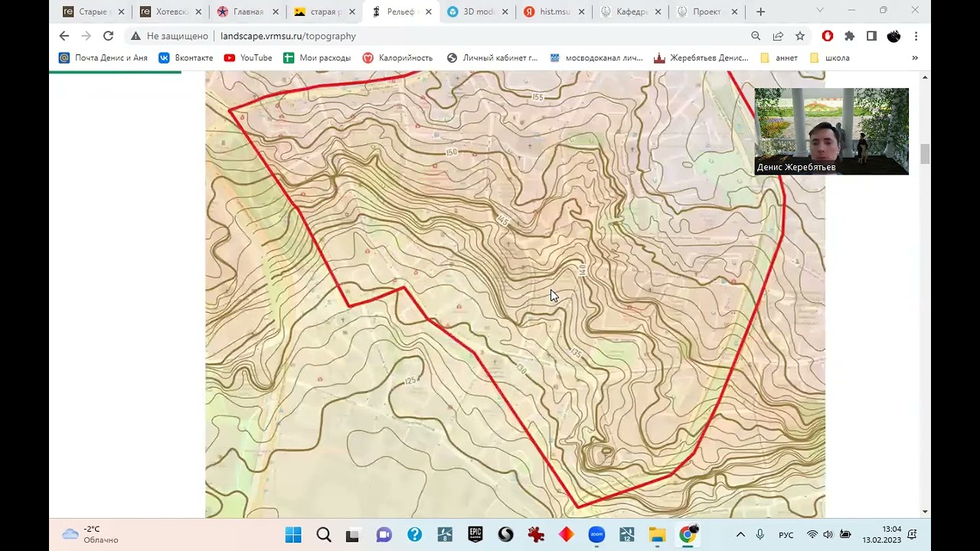980x551 pixels.
Task: Open the 'аннет' bookmarks folder
Action: pyautogui.click(x=779, y=57)
